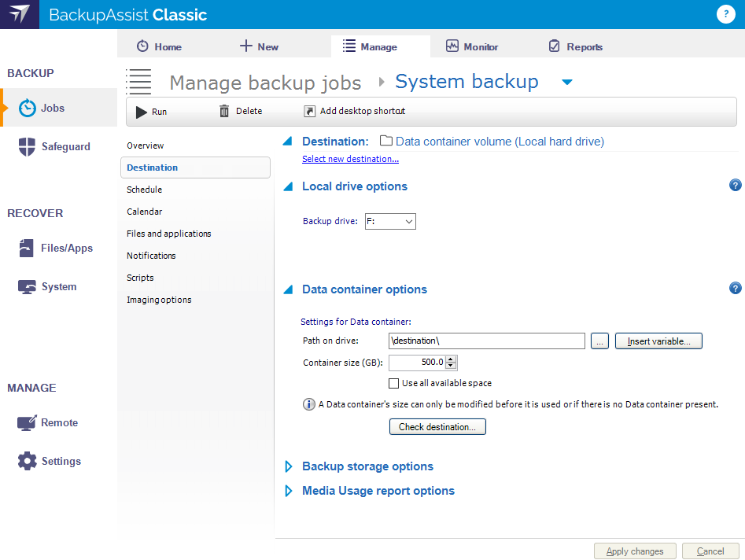The height and width of the screenshot is (560, 745).
Task: Click the Settings gear icon
Action: pos(27,461)
